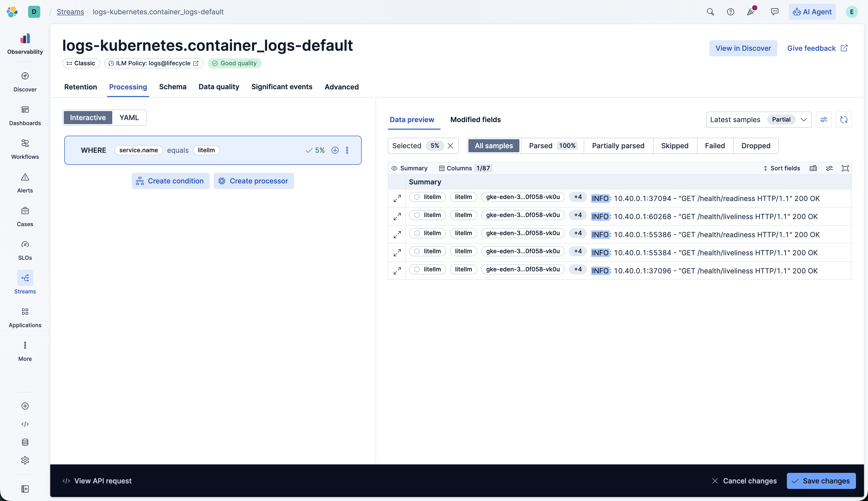Viewport: 868px width, 501px height.
Task: Open the global search magnifier
Action: (x=710, y=12)
